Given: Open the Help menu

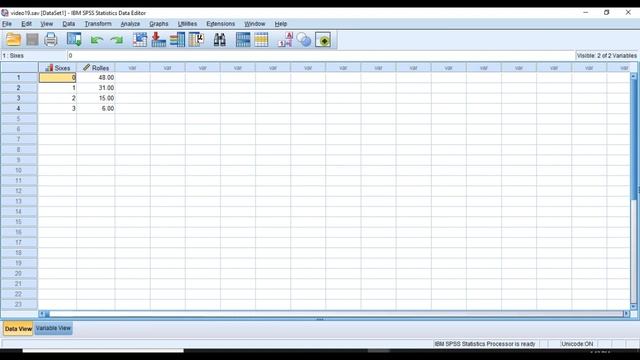Looking at the screenshot, I should 281,24.
